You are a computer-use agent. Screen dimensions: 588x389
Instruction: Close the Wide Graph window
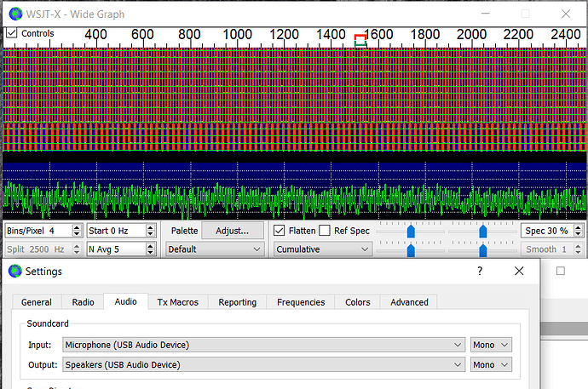click(566, 14)
